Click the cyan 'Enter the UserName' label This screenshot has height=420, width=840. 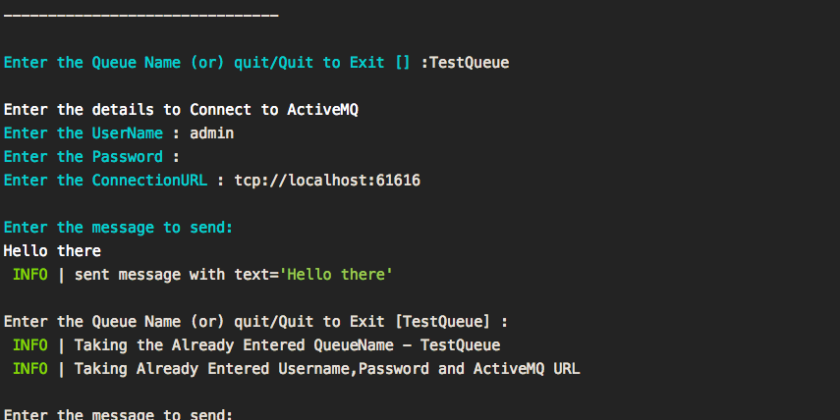click(x=83, y=133)
